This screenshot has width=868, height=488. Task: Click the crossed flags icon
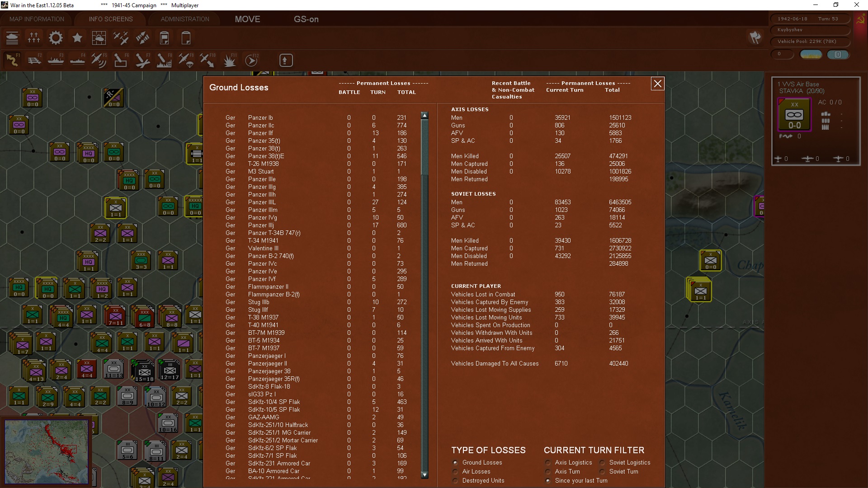[x=755, y=38]
